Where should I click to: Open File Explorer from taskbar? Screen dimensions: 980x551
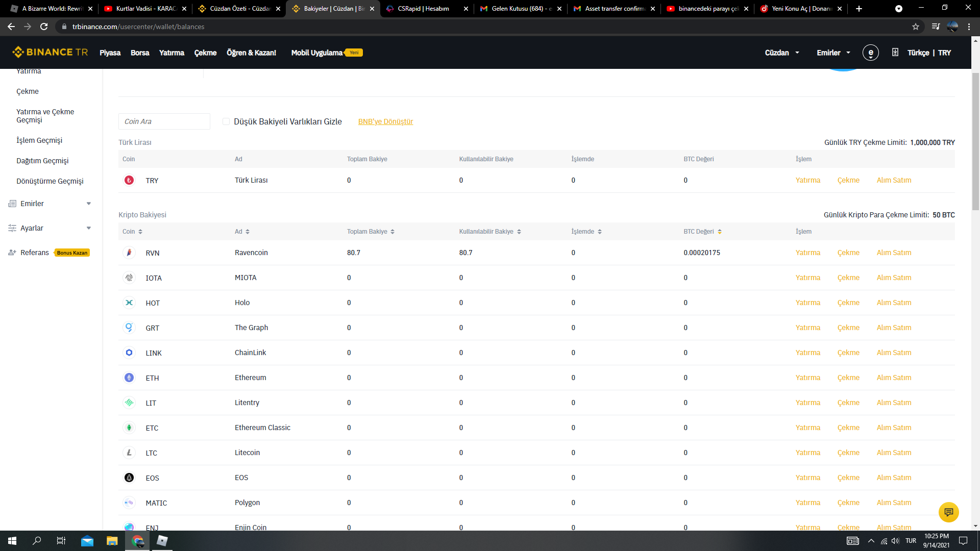pyautogui.click(x=112, y=541)
